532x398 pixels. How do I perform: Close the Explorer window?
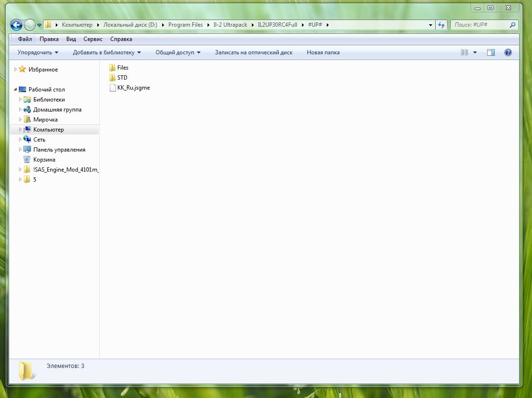[x=508, y=8]
